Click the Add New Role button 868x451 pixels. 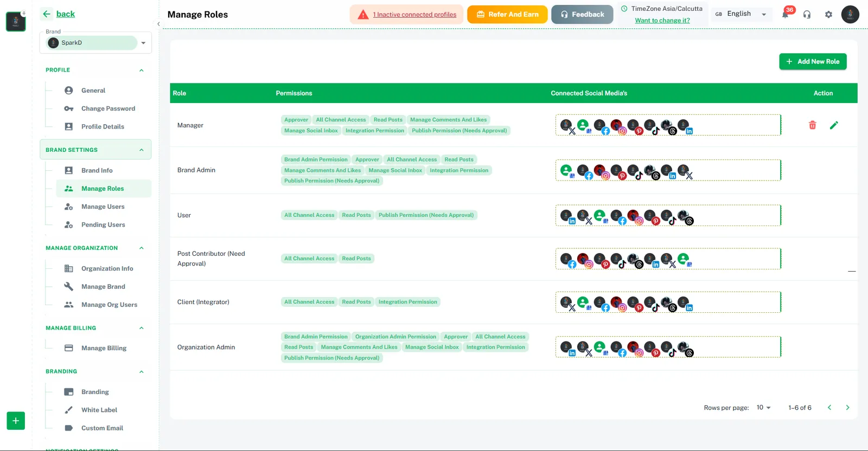tap(813, 62)
